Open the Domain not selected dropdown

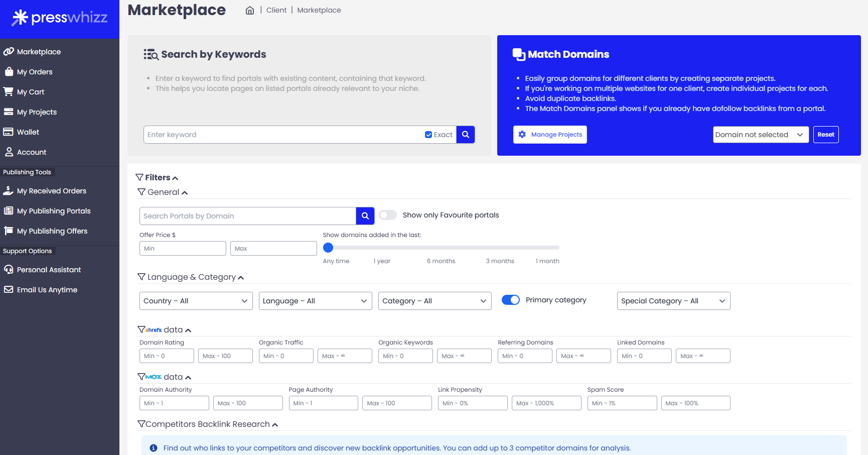coord(760,135)
